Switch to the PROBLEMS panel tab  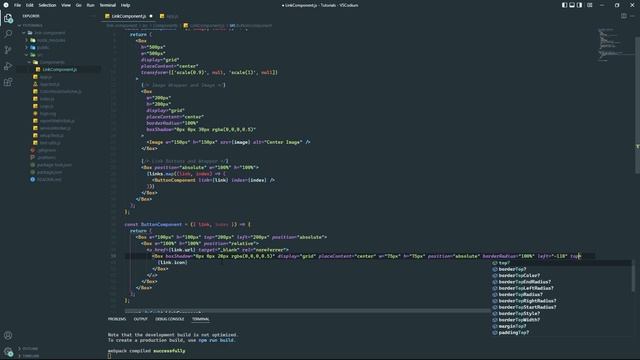[x=117, y=319]
